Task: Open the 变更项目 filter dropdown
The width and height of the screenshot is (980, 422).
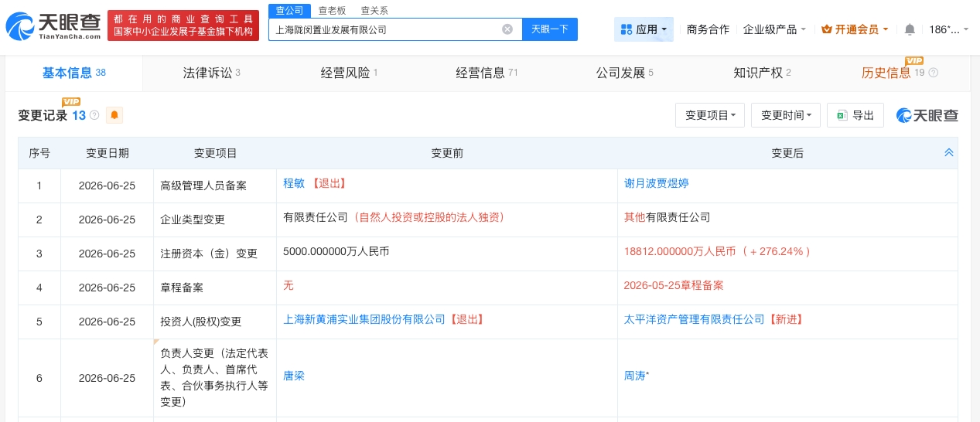Action: [710, 115]
